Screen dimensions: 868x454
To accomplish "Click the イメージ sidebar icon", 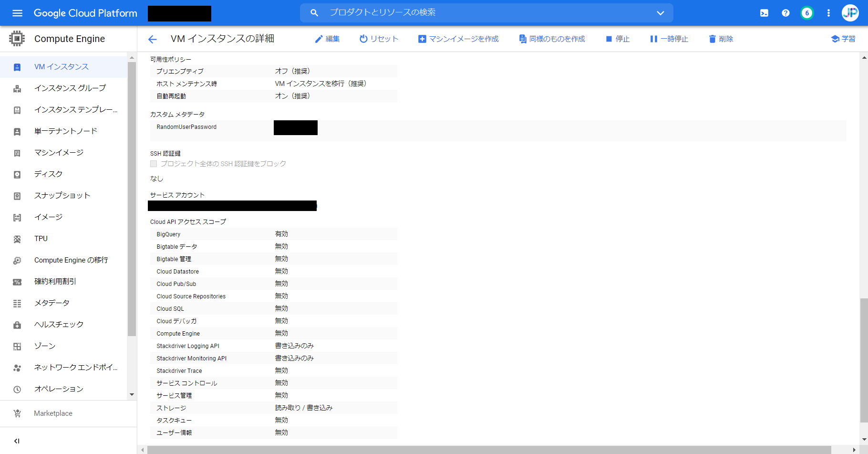I will 17,218.
